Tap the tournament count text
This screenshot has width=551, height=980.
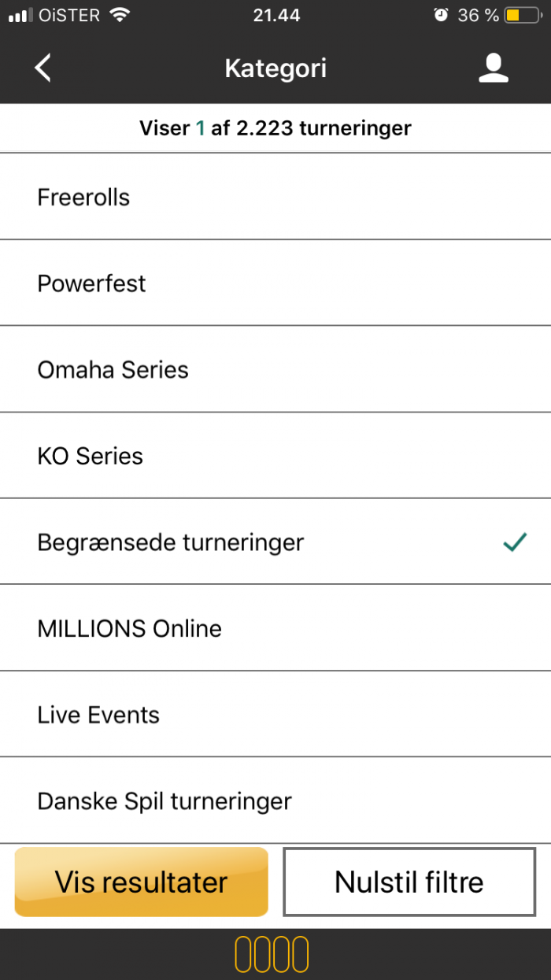click(275, 128)
